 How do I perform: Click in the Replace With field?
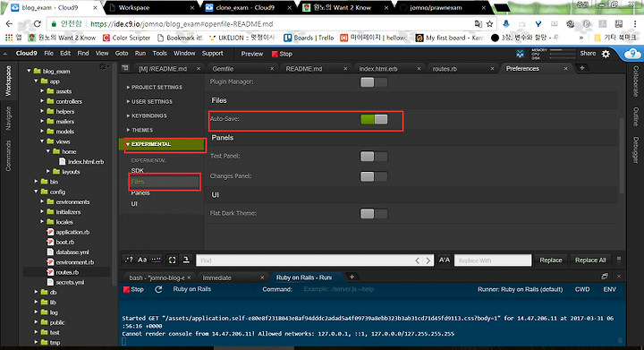[x=493, y=260]
